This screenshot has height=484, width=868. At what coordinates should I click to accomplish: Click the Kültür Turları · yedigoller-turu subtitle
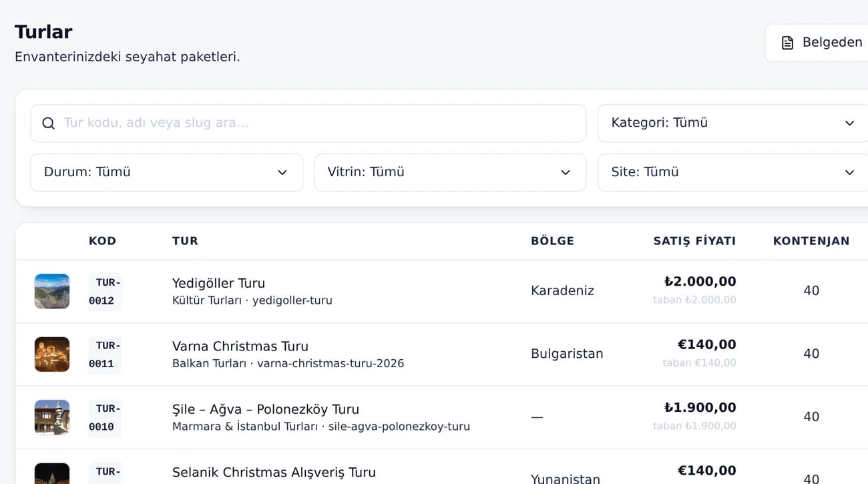click(252, 300)
